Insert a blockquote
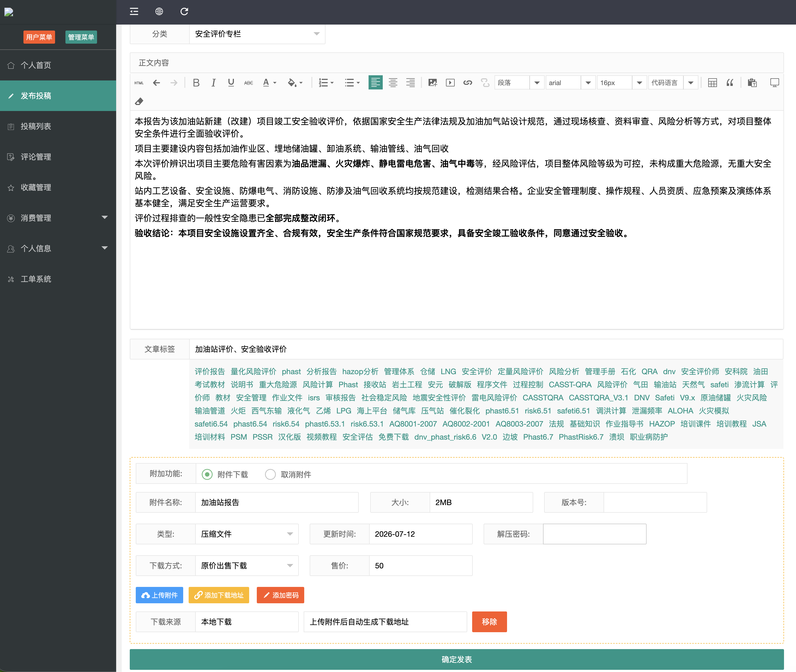Image resolution: width=796 pixels, height=672 pixels. 730,83
